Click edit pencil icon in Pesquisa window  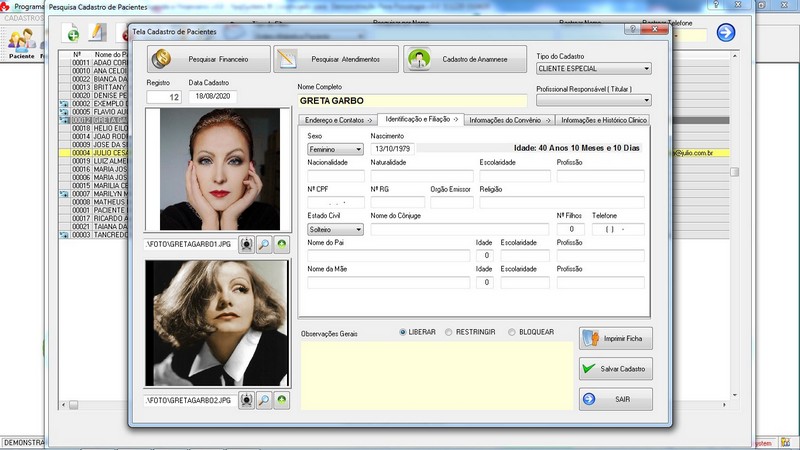tap(97, 33)
